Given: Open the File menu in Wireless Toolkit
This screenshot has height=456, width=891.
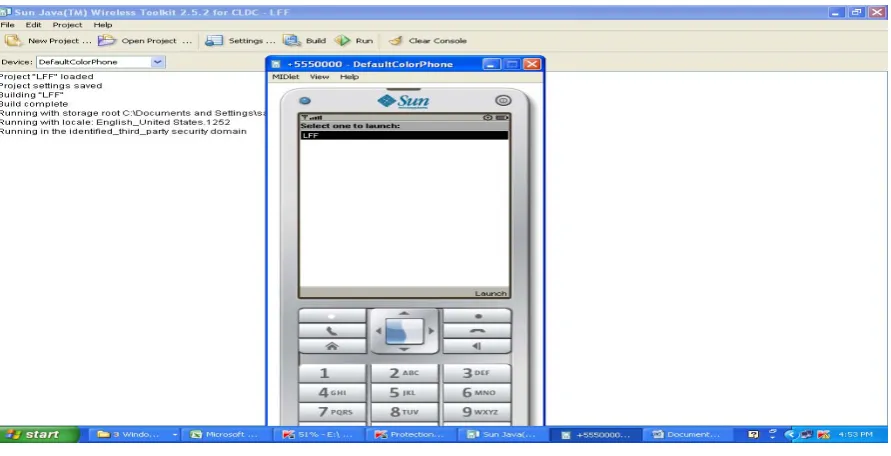Looking at the screenshot, I should coord(7,25).
